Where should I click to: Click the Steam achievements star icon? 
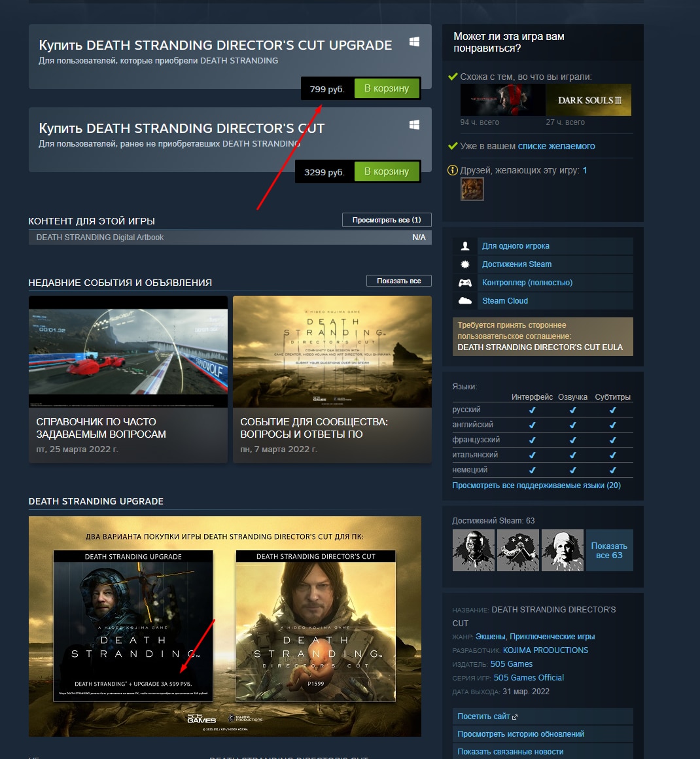tap(465, 264)
